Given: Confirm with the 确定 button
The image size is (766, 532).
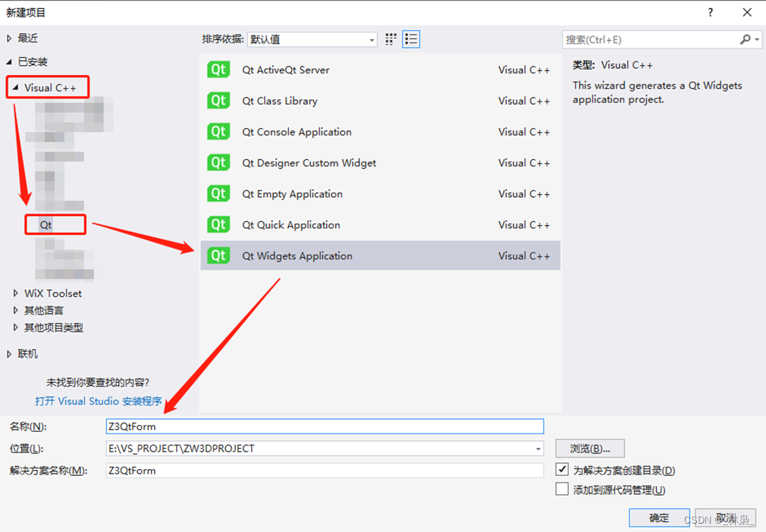Looking at the screenshot, I should (x=659, y=518).
